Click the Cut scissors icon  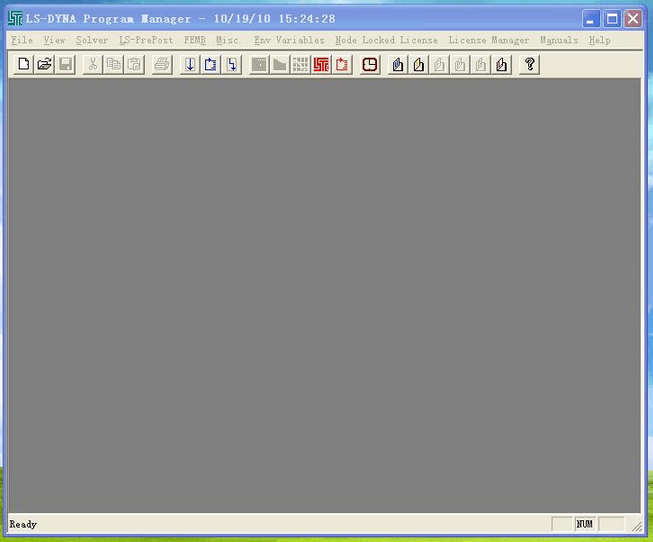point(92,64)
